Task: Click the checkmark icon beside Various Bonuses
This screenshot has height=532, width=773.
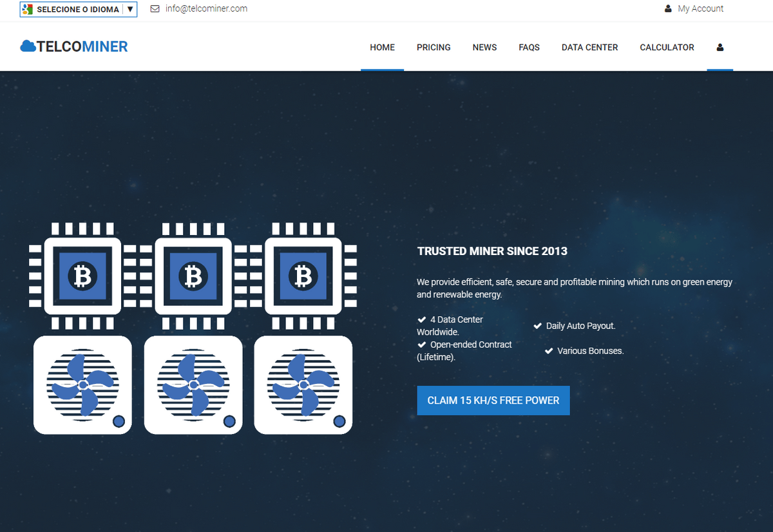Action: (x=549, y=351)
